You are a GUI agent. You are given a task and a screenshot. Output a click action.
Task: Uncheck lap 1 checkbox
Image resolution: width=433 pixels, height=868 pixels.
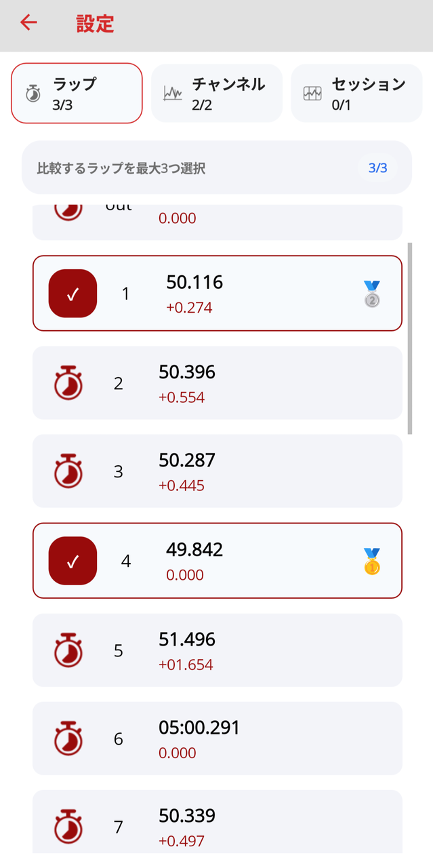click(x=73, y=293)
